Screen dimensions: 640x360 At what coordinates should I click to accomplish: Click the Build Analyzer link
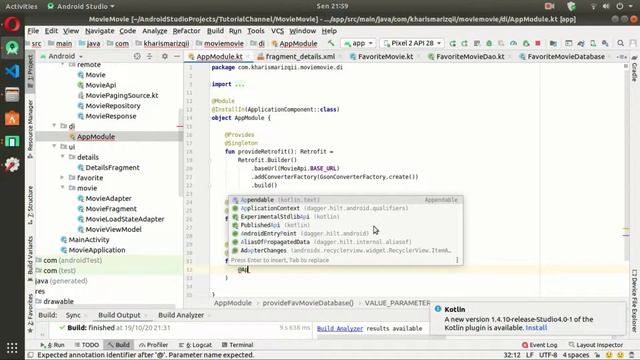pyautogui.click(x=340, y=328)
